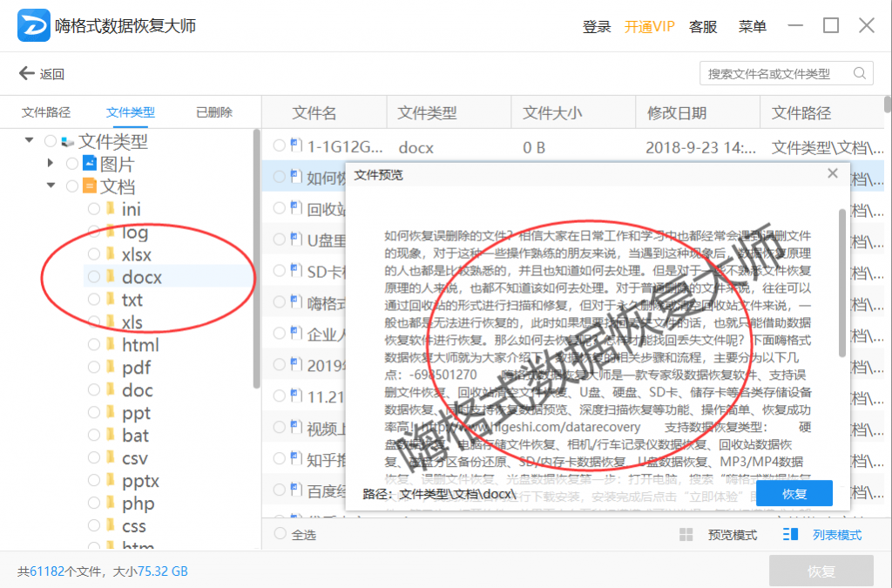Click the grey 恢复 button at bottom right
Screen dimensions: 892x588
click(x=821, y=571)
